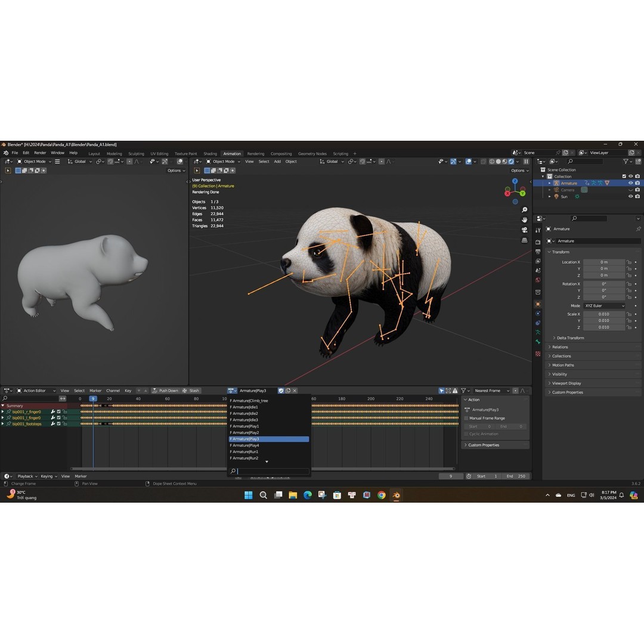Open the Object properties tab icon
This screenshot has height=644, width=644.
click(538, 304)
